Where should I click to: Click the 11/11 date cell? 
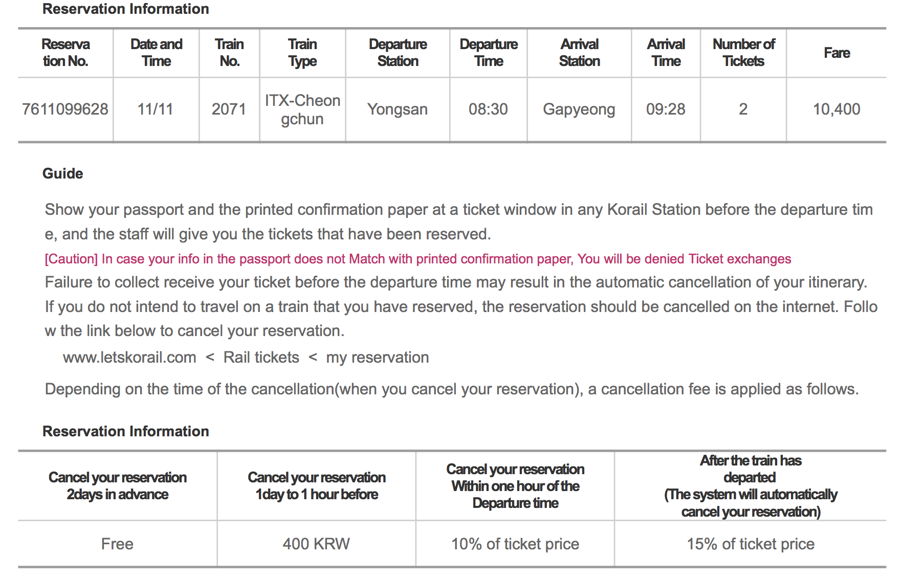tap(155, 109)
